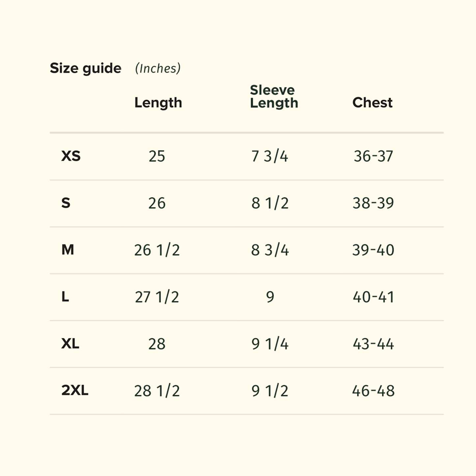Select the Sleeve Length column header
The width and height of the screenshot is (476, 476).
(274, 97)
